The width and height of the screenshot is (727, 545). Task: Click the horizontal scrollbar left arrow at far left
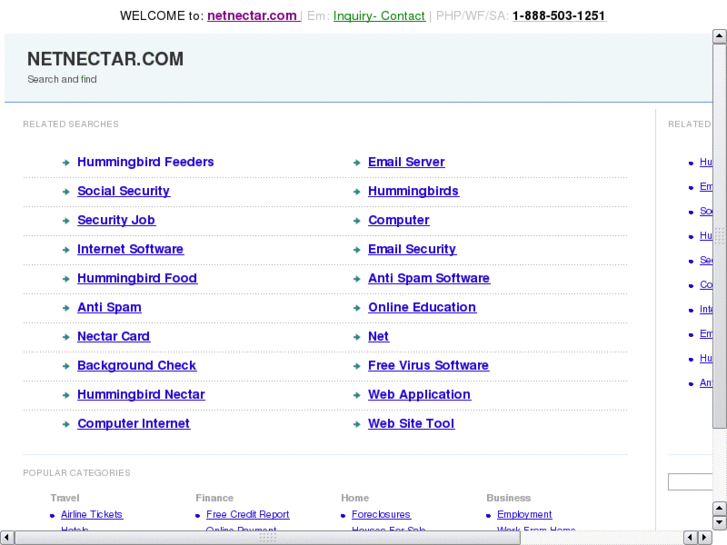pyautogui.click(x=6, y=537)
